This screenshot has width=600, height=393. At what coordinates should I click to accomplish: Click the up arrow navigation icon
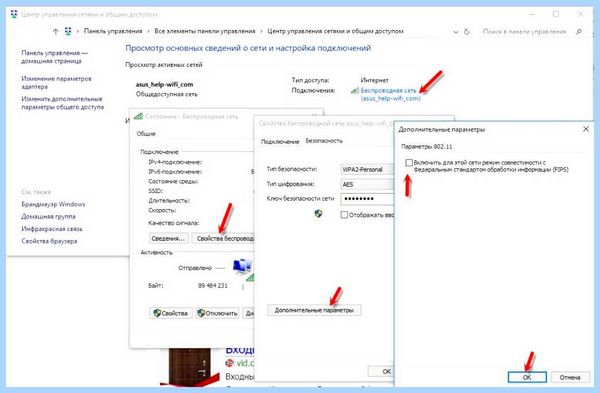coord(55,31)
